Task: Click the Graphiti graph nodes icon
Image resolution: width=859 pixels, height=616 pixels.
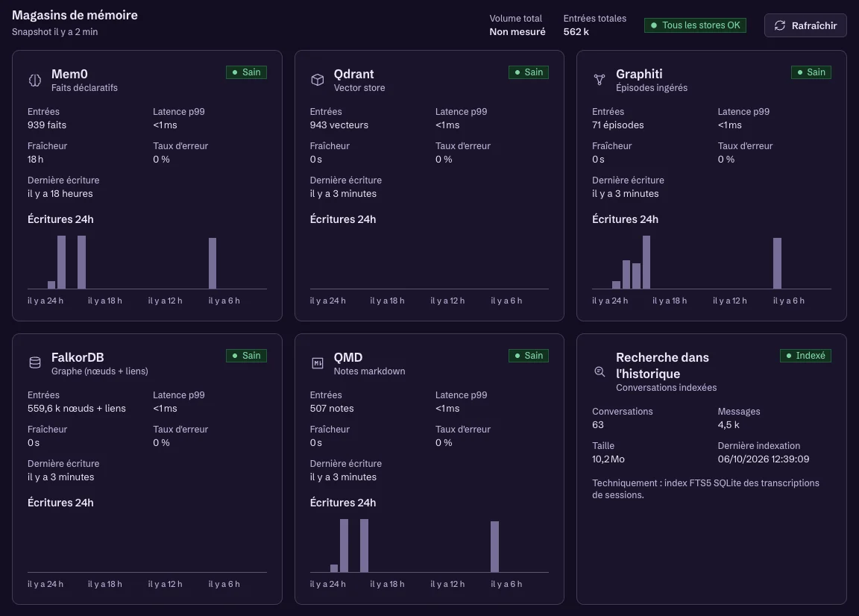Action: pos(600,80)
